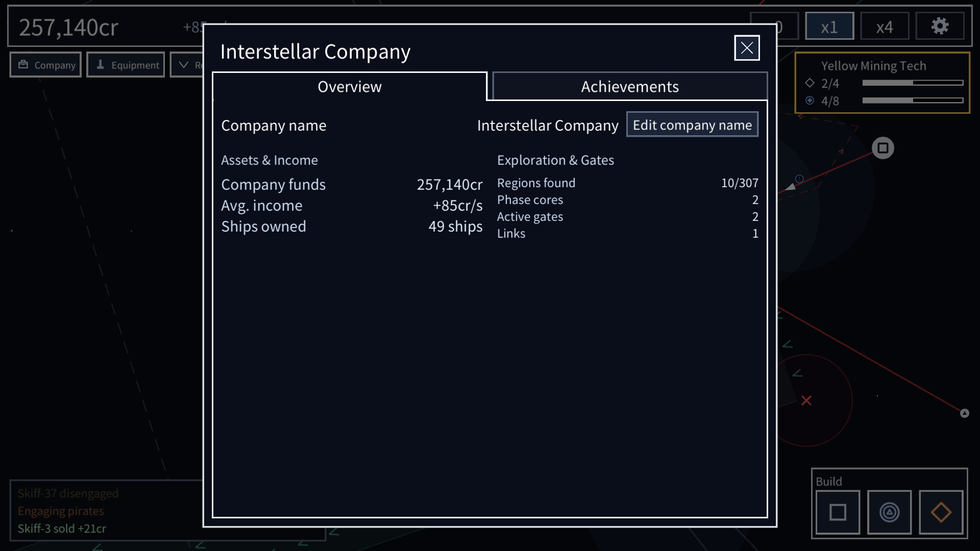The width and height of the screenshot is (980, 551).
Task: Click the 257,140cr funds display at top
Action: coord(68,27)
